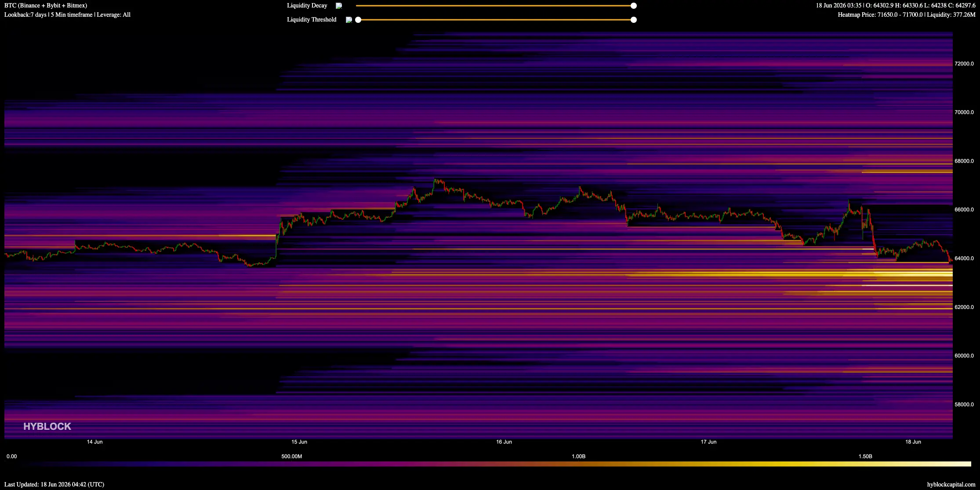Click the 0.00 color scale label
The image size is (980, 490).
[x=12, y=457]
